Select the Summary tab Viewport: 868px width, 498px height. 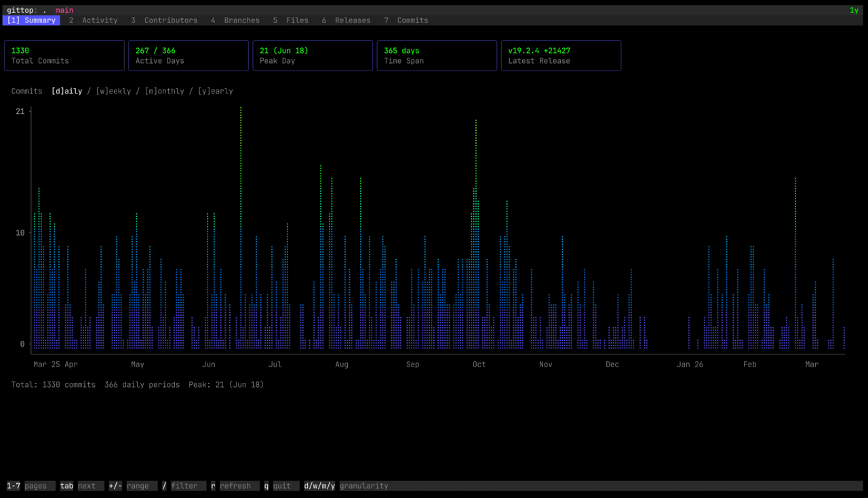pyautogui.click(x=31, y=20)
